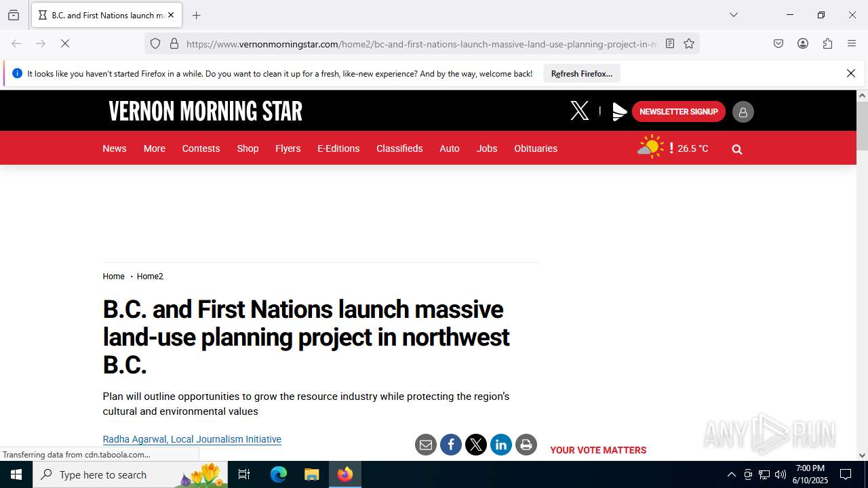
Task: Open Firefox application hamburger menu
Action: (x=852, y=43)
